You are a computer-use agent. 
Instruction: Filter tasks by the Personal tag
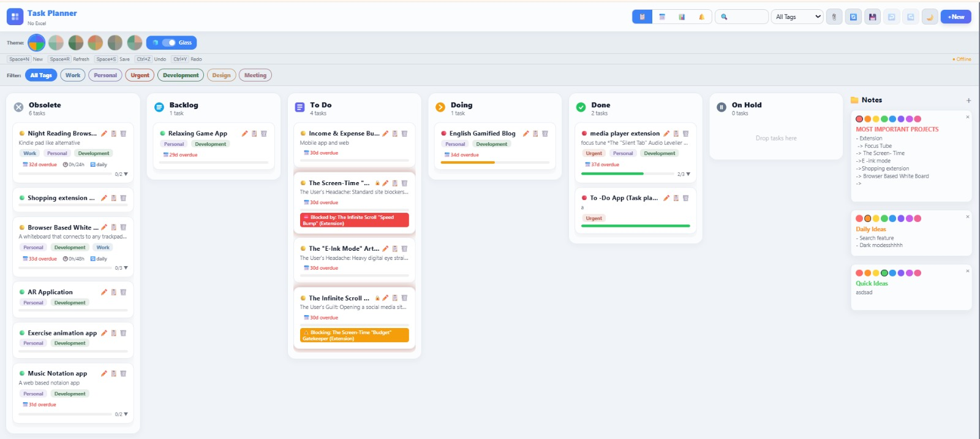pyautogui.click(x=105, y=75)
